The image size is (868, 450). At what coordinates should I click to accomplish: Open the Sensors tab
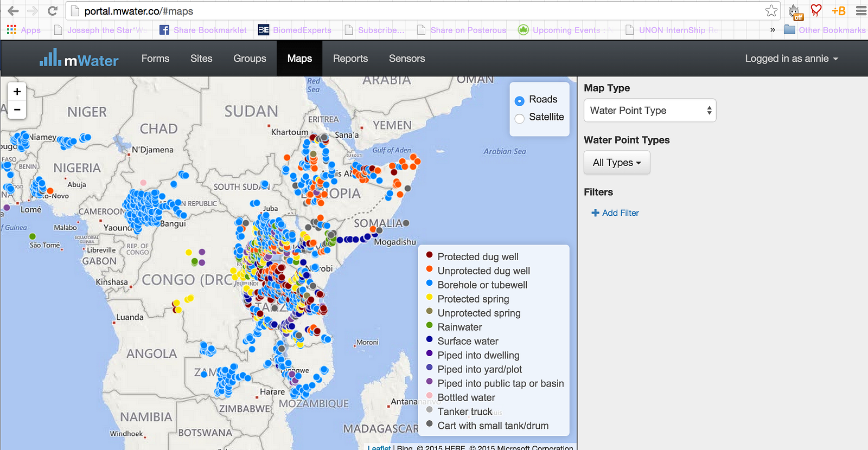[x=407, y=59]
